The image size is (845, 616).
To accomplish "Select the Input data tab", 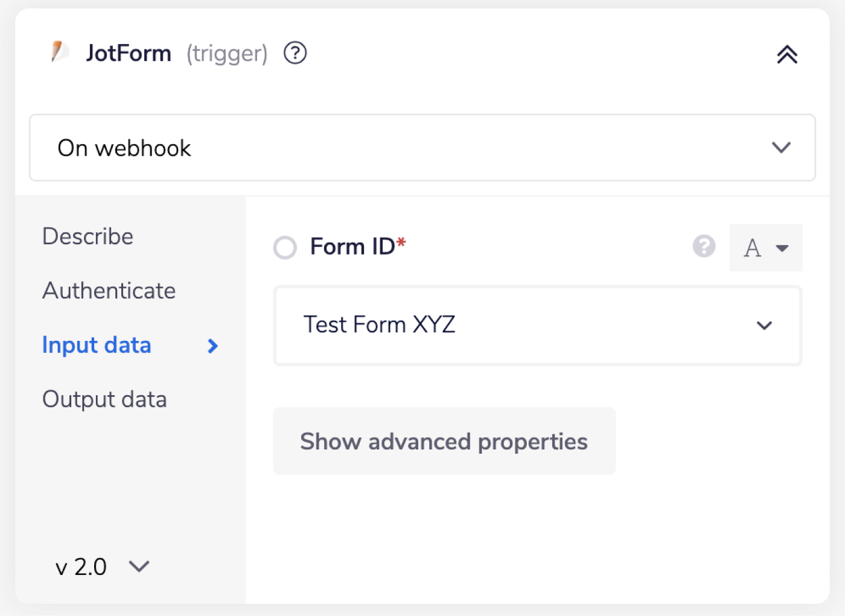I will click(x=97, y=345).
